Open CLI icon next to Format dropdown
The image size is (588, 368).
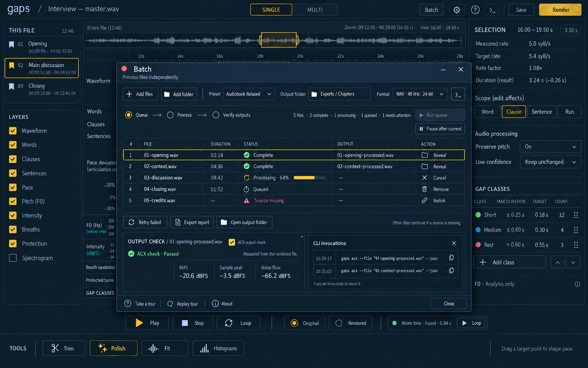click(x=458, y=94)
